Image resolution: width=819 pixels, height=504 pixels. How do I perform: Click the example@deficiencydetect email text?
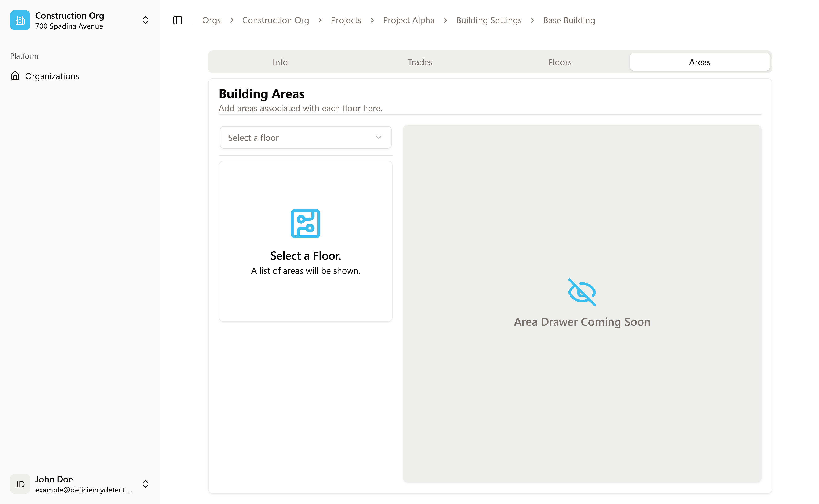(x=84, y=490)
